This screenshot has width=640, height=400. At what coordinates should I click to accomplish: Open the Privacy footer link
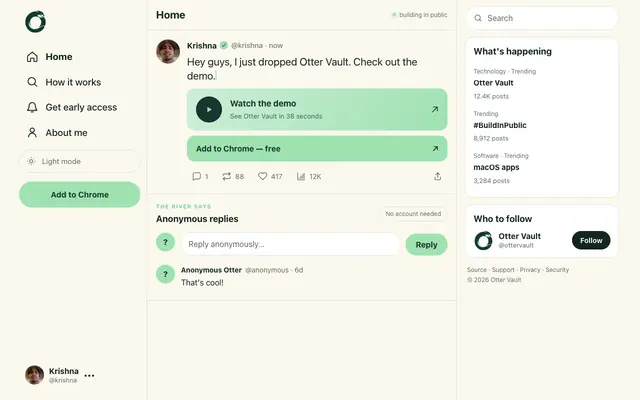click(530, 270)
